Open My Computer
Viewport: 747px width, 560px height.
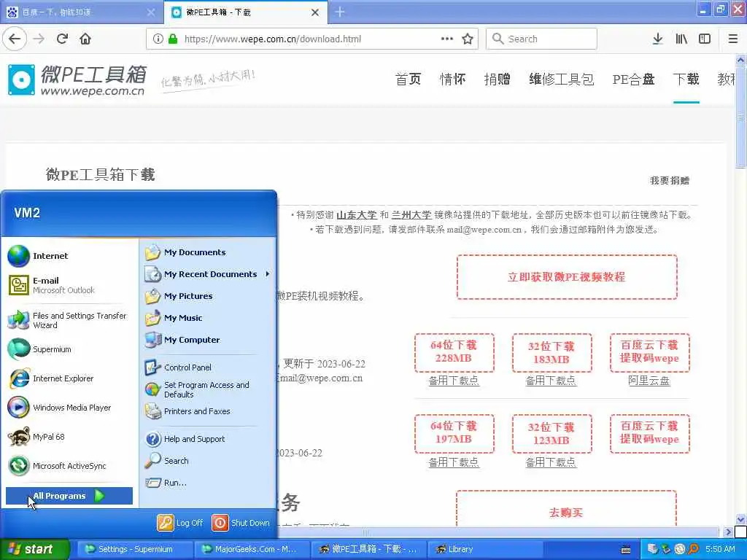point(207,340)
